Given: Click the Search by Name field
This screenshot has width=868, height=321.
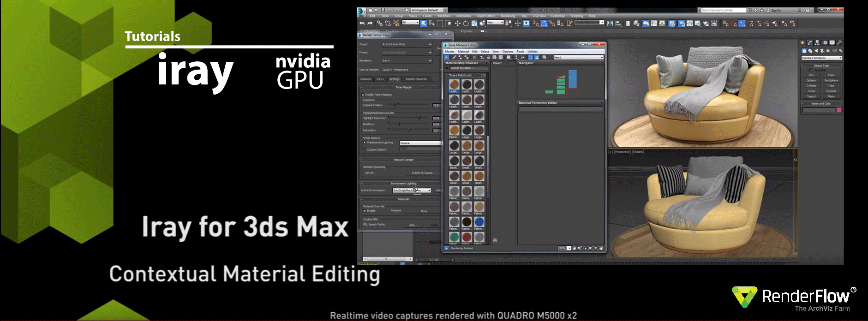Looking at the screenshot, I should pos(469,68).
